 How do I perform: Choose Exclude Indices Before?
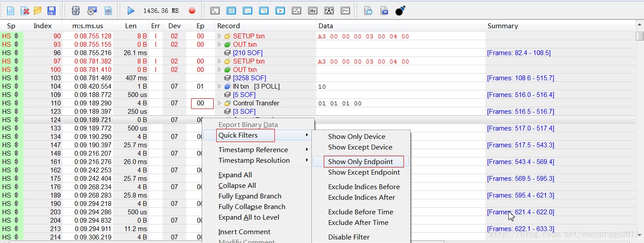point(361,187)
